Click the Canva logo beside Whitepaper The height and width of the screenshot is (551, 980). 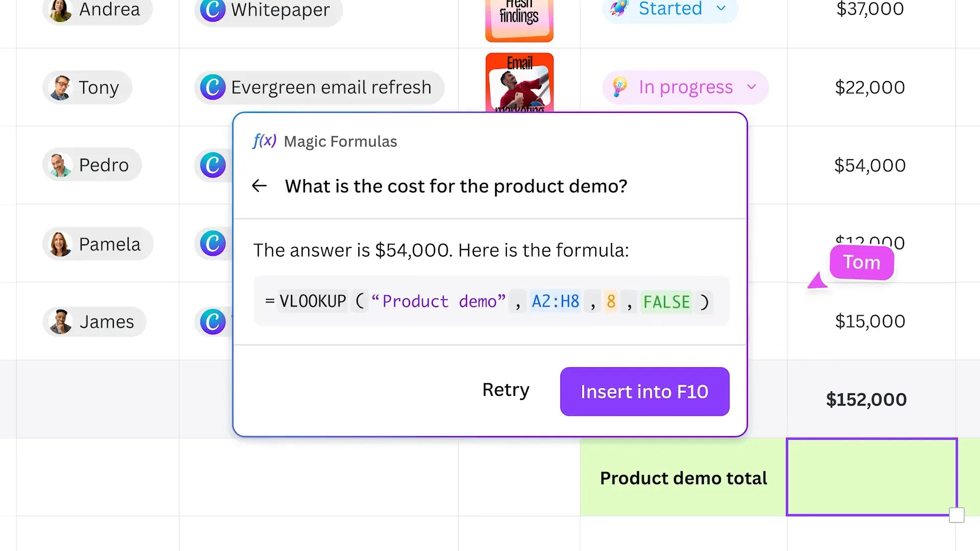coord(212,10)
